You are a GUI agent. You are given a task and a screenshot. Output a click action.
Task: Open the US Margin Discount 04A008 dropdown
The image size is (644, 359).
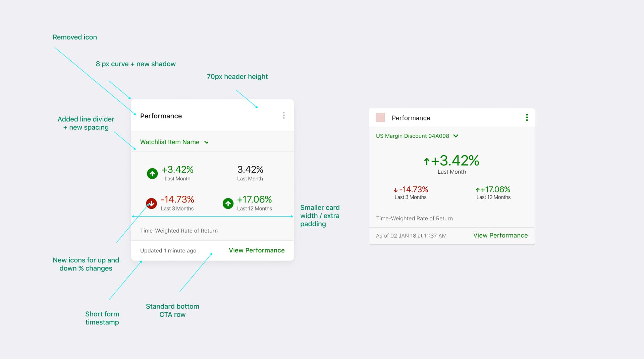click(x=417, y=136)
